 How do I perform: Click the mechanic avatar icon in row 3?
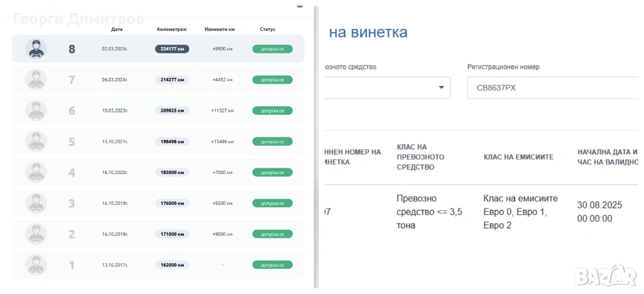[x=36, y=203]
